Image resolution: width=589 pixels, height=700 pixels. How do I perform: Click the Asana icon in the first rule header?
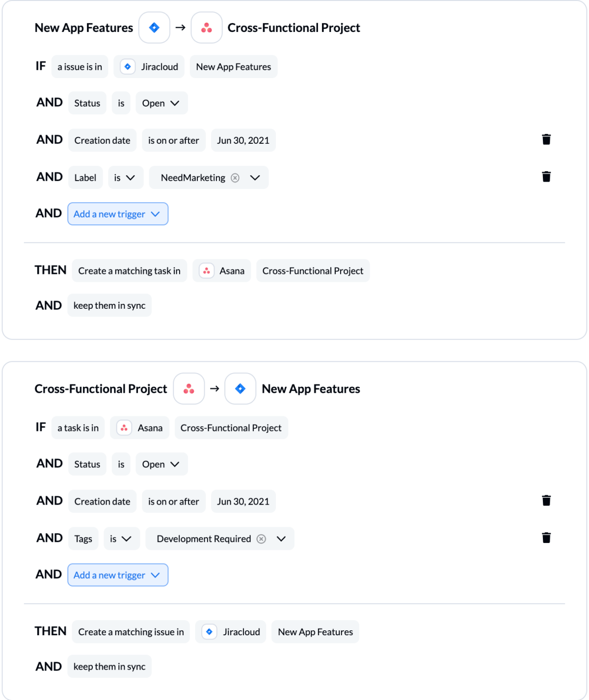coord(206,27)
